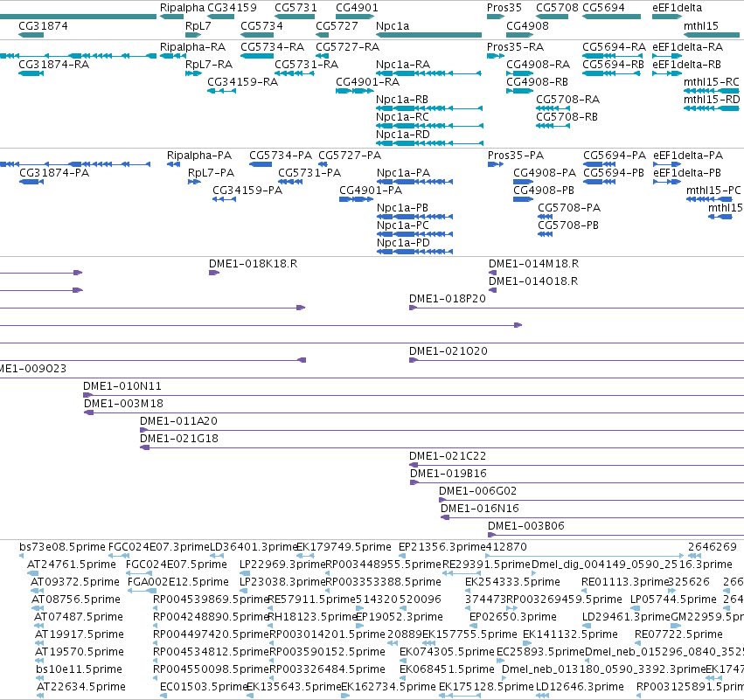Open BAC clone DME1-016N16
744x700 pixels.
coord(480,509)
